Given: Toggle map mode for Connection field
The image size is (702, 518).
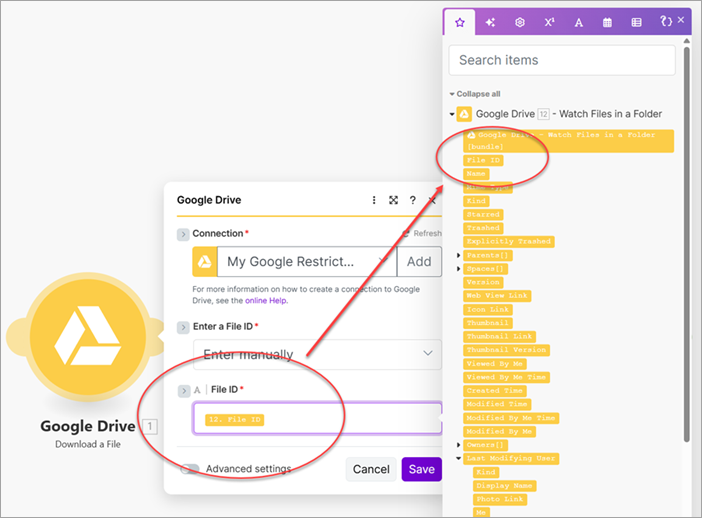Looking at the screenshot, I should 183,234.
